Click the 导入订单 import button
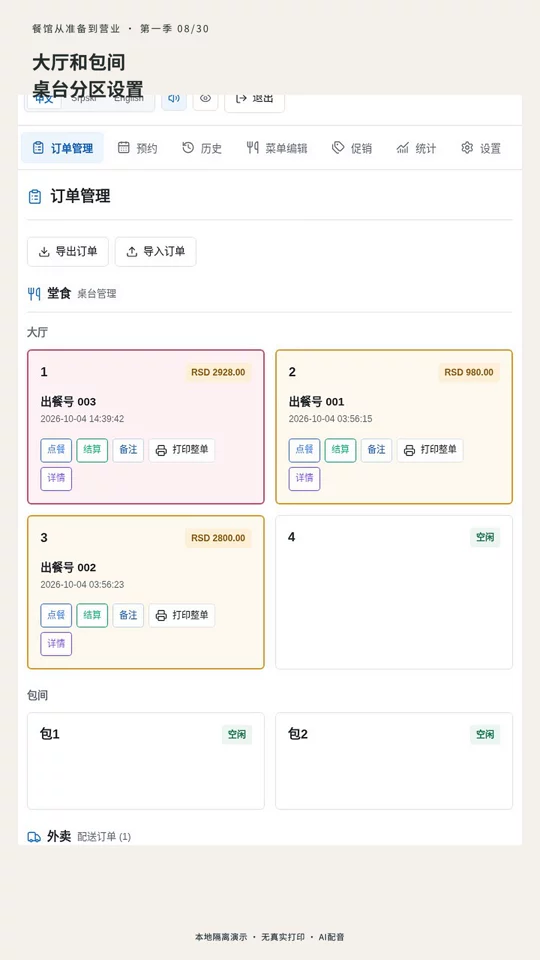Screen dimensions: 540x960 coord(156,252)
